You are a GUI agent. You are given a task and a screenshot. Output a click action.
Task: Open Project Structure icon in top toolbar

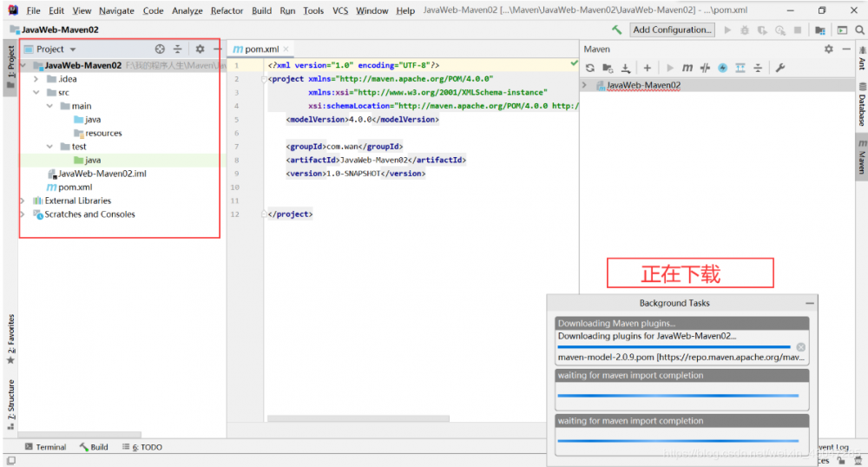click(820, 30)
